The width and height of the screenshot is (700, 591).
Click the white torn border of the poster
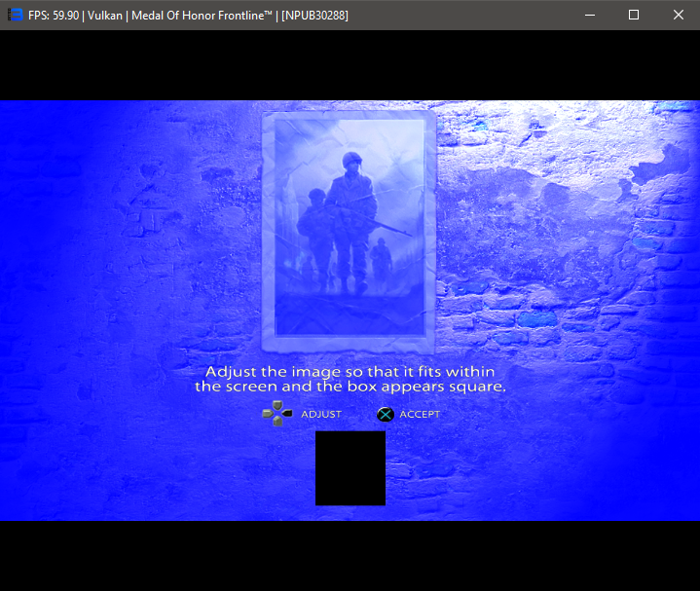click(x=269, y=234)
